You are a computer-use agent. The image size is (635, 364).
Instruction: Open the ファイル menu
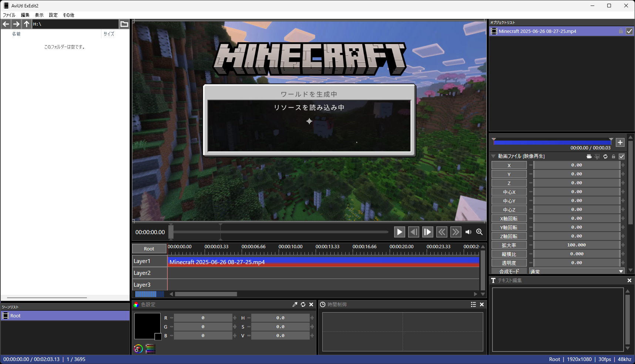(9, 15)
